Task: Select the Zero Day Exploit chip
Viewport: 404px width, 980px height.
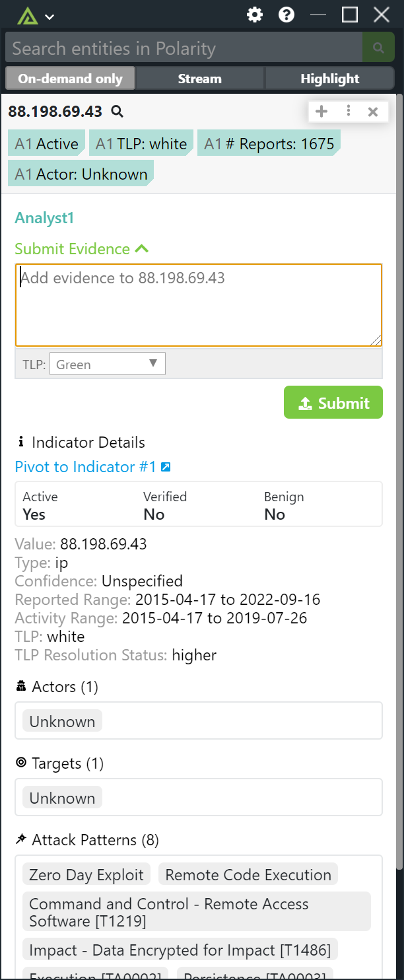Action: tap(86, 874)
